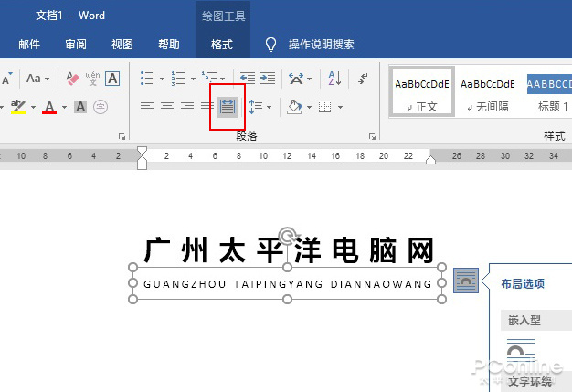This screenshot has width=572, height=392.
Task: Click the line spacing icon
Action: [x=255, y=107]
